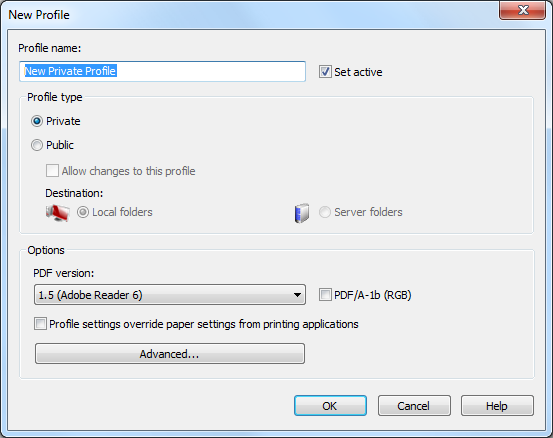
Task: Click the Server folders tower icon
Action: (302, 213)
